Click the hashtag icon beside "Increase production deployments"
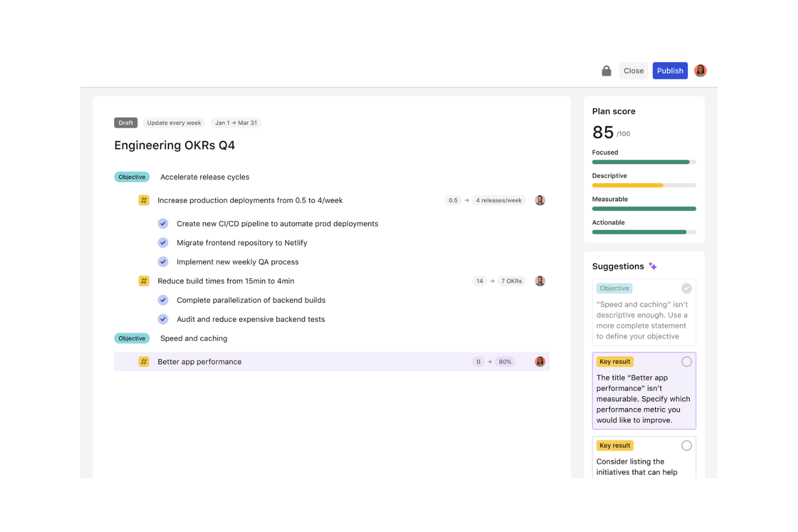798x532 pixels. coord(143,200)
